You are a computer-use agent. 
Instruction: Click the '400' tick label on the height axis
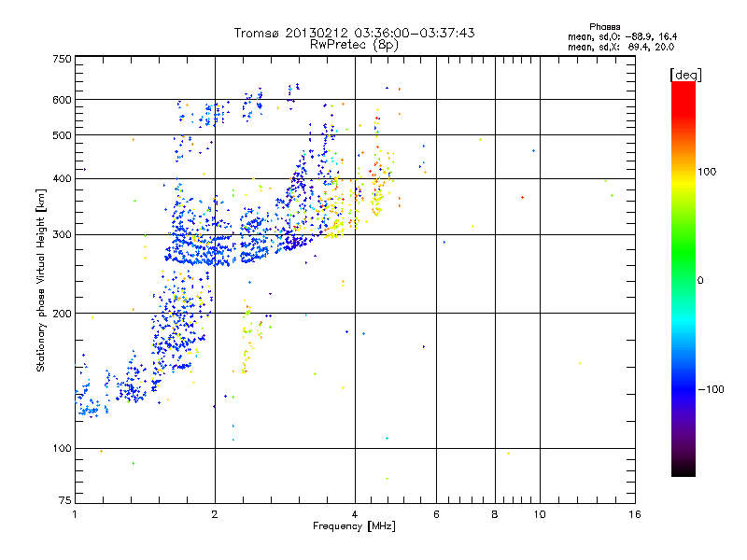[x=62, y=179]
